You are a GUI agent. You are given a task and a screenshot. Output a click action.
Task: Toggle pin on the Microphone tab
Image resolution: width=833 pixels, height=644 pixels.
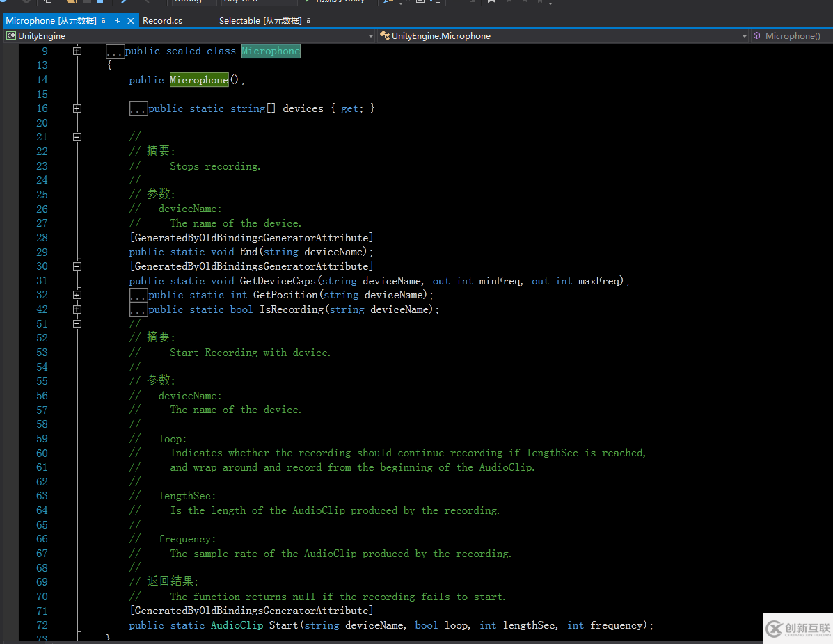(118, 21)
